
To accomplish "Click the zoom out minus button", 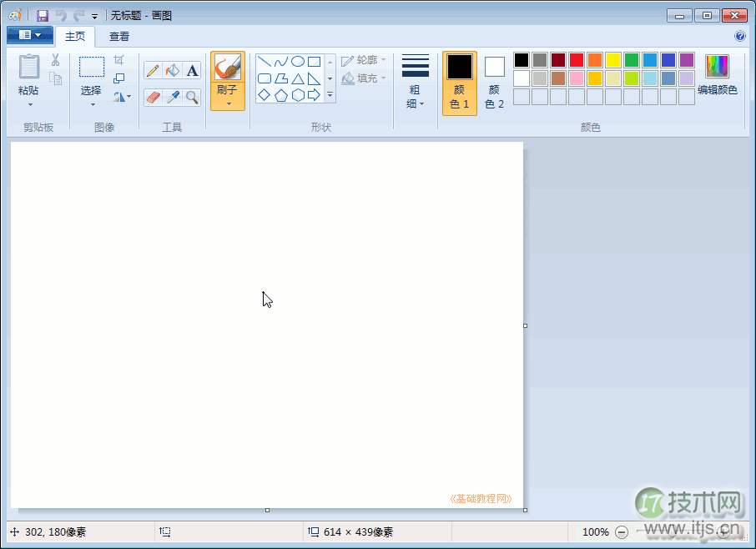I will [x=622, y=531].
